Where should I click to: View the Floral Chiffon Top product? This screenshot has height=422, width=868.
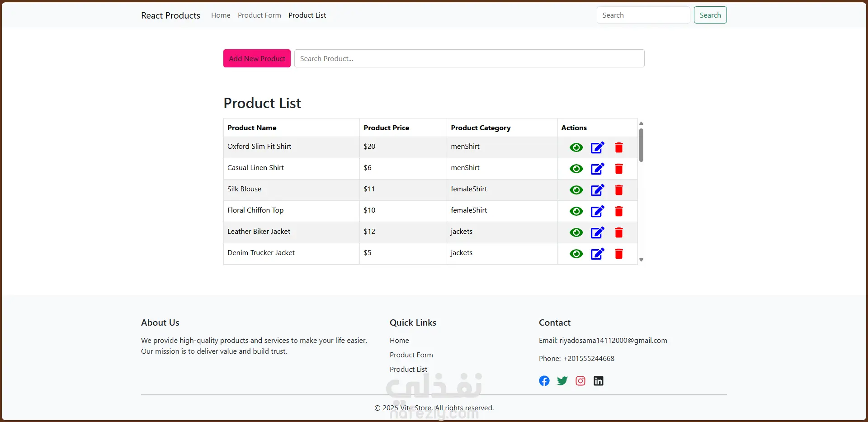point(576,211)
